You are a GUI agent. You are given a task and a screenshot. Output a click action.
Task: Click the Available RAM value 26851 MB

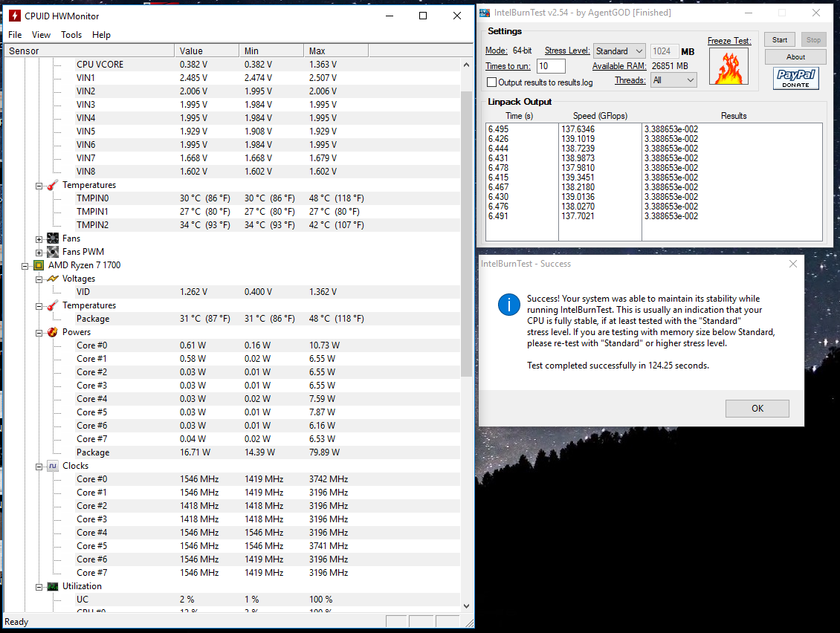[x=670, y=66]
